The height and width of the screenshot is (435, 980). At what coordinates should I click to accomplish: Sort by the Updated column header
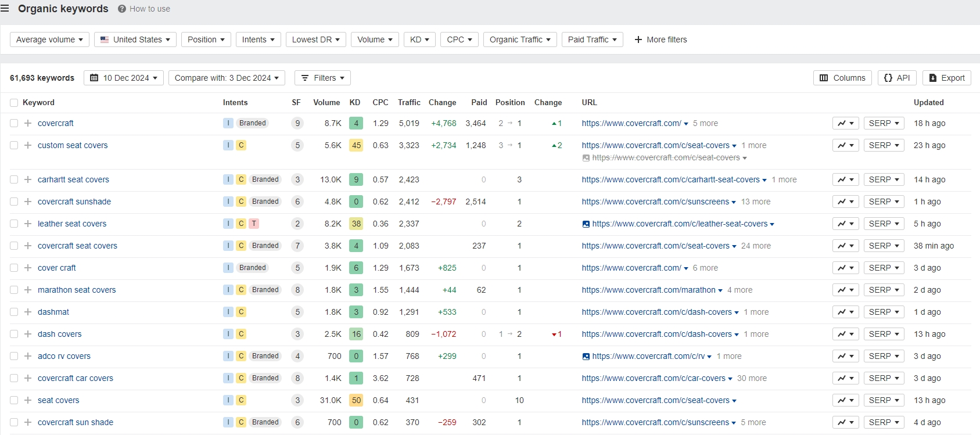(928, 102)
